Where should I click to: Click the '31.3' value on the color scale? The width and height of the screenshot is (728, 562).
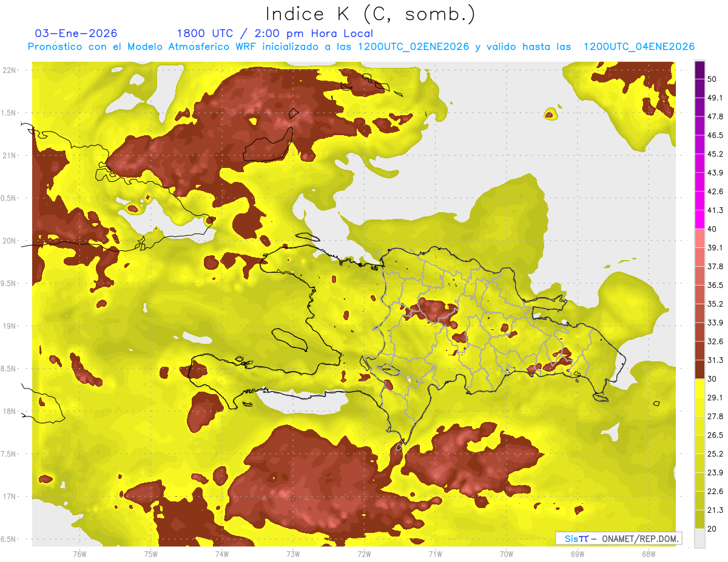[x=715, y=360]
